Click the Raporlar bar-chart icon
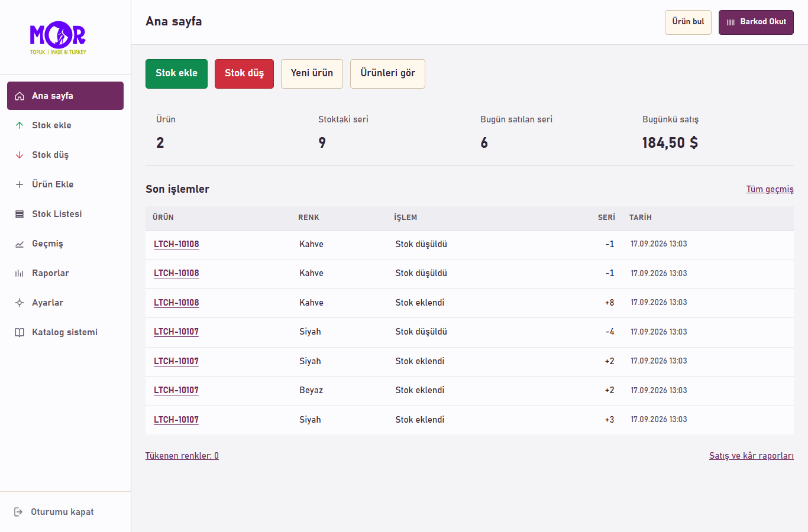The height and width of the screenshot is (532, 808). pyautogui.click(x=20, y=273)
